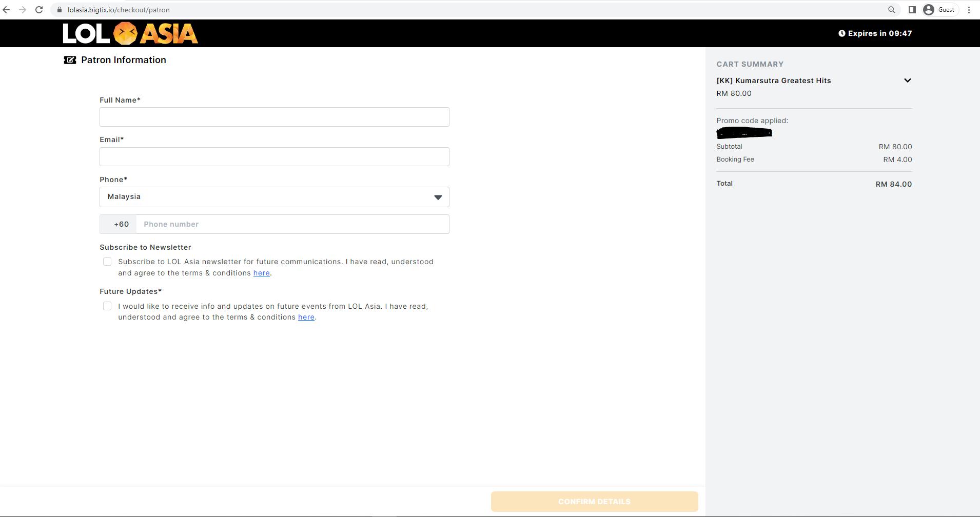Click the address bar URL
This screenshot has width=980, height=517.
coord(119,10)
